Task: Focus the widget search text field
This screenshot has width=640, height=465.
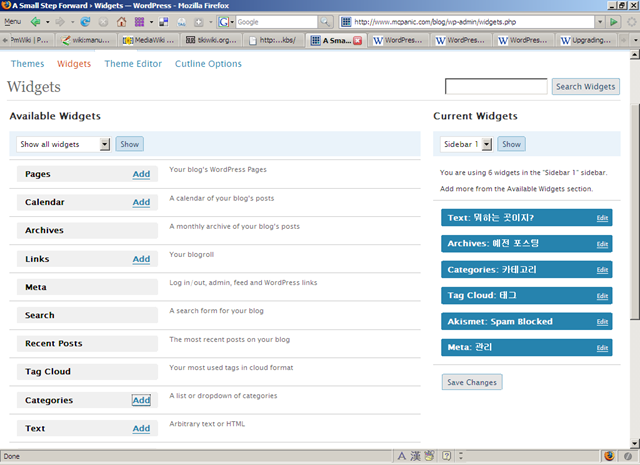Action: 496,86
